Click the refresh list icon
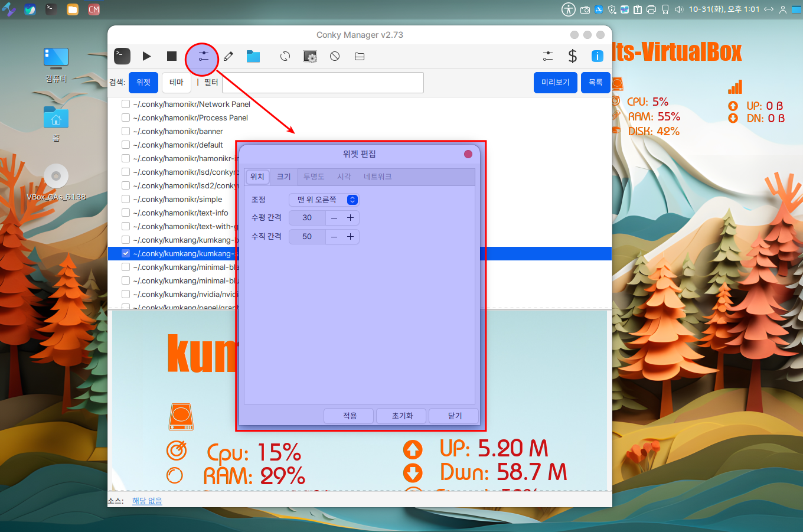This screenshot has width=803, height=532. (285, 56)
